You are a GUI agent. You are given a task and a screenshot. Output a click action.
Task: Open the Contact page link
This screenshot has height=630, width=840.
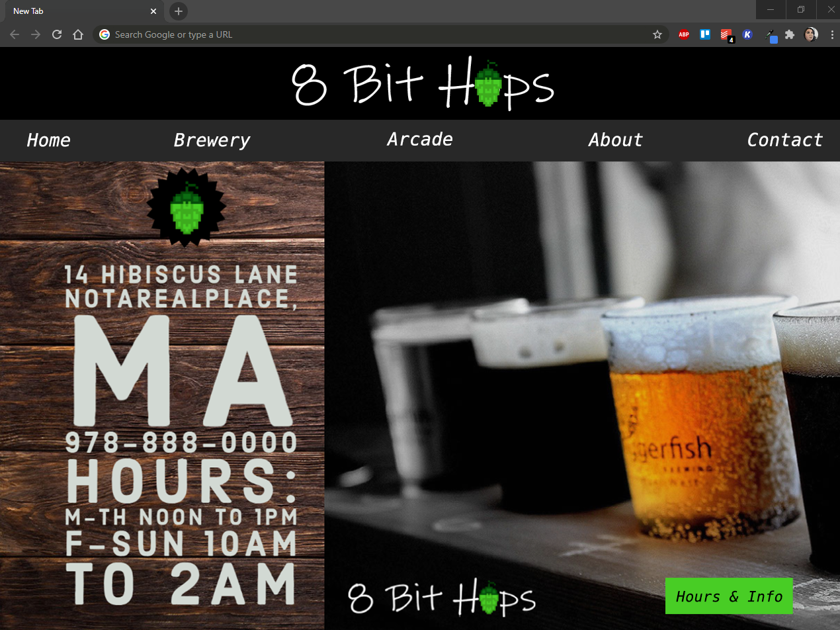pyautogui.click(x=784, y=140)
